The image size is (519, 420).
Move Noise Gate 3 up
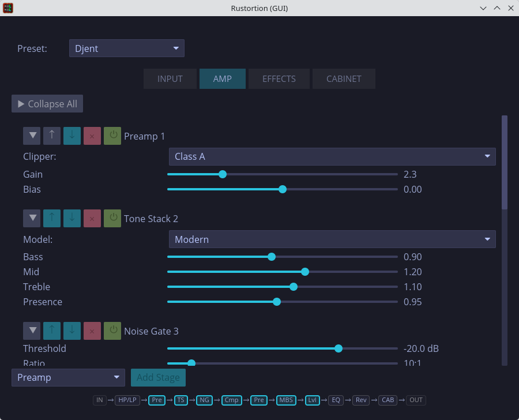click(x=52, y=331)
